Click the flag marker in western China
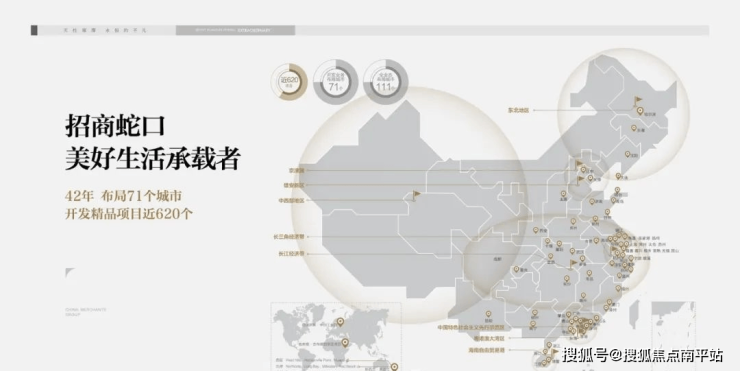Screen dimensions: 740x371 416,195
